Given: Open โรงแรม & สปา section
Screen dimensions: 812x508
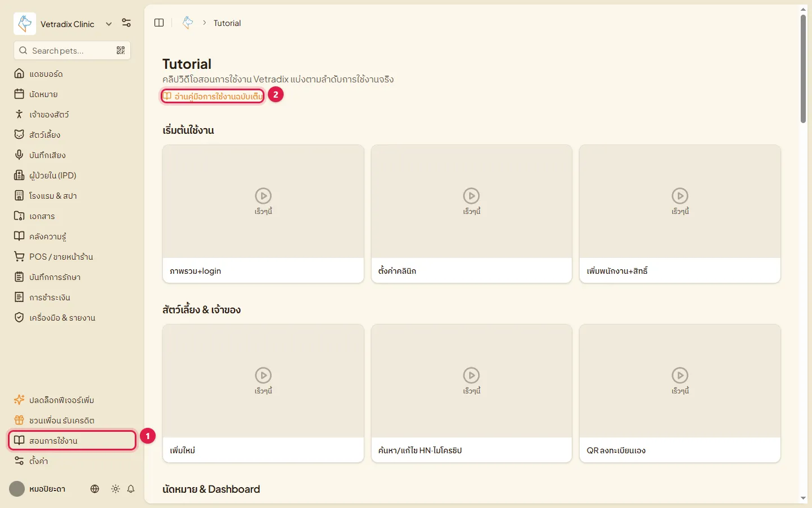Looking at the screenshot, I should 72,196.
